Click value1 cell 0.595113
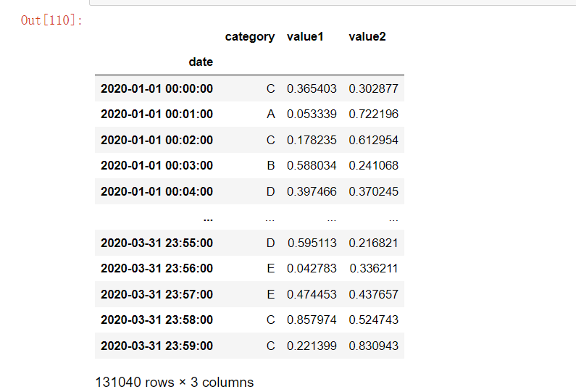This screenshot has height=392, width=576. [312, 243]
